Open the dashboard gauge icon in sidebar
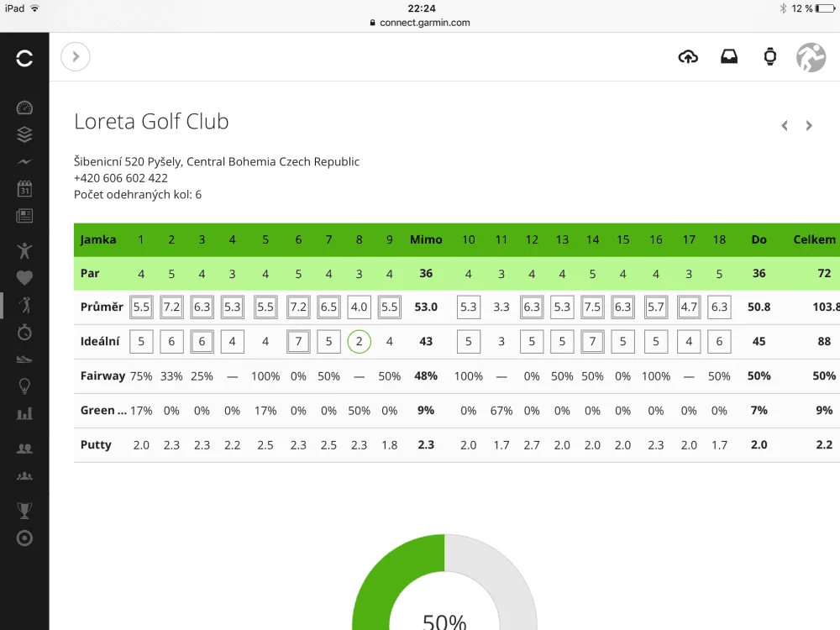The image size is (840, 630). (x=24, y=108)
